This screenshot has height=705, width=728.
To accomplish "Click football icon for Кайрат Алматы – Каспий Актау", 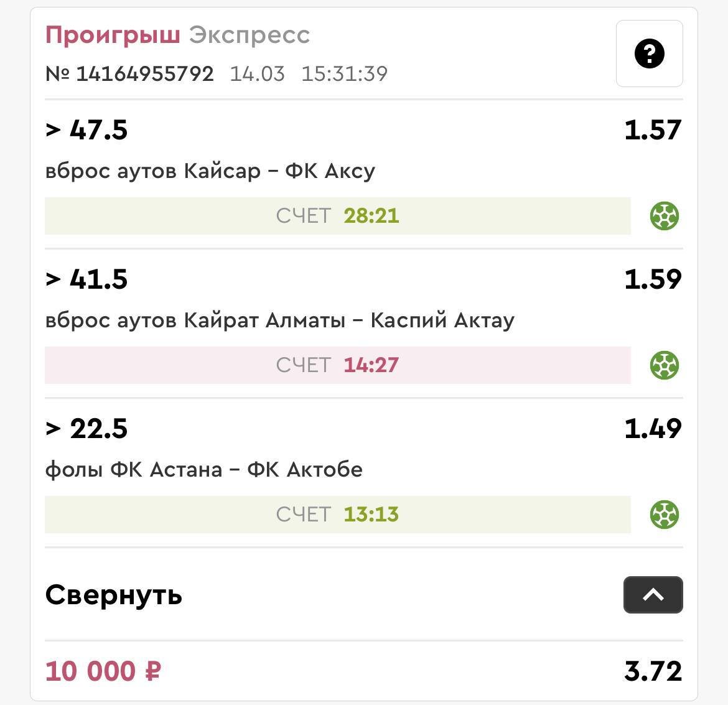I will (x=664, y=365).
